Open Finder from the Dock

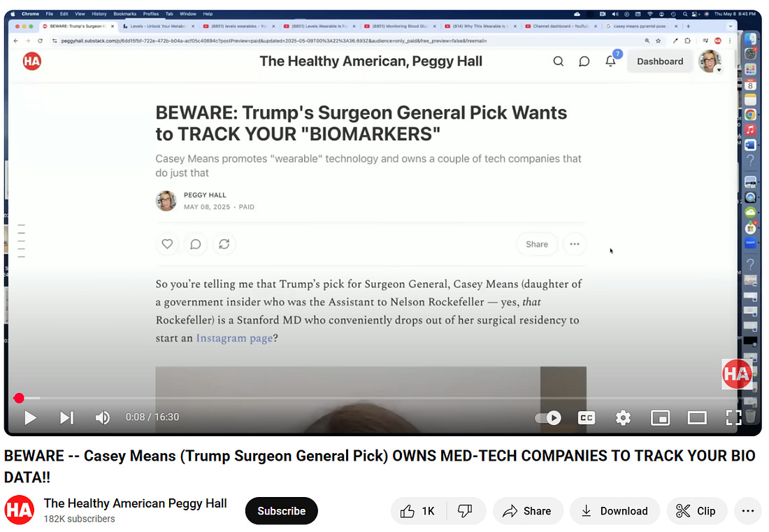(750, 38)
